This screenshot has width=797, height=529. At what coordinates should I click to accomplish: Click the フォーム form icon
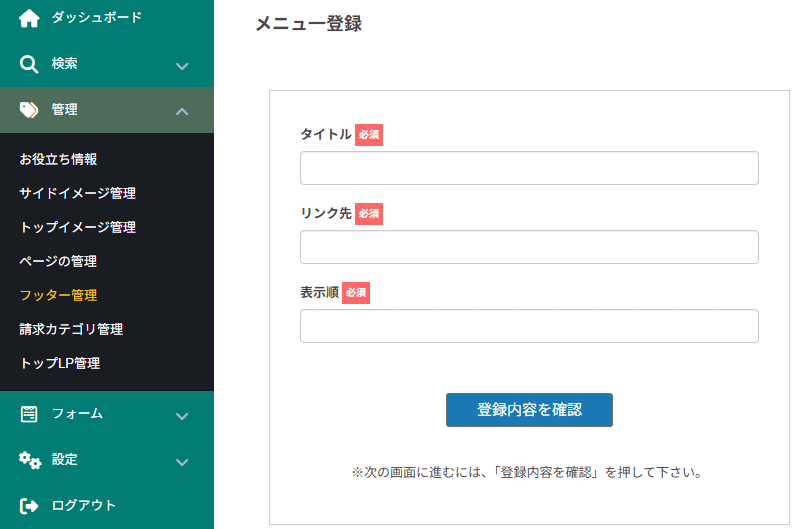[x=28, y=414]
